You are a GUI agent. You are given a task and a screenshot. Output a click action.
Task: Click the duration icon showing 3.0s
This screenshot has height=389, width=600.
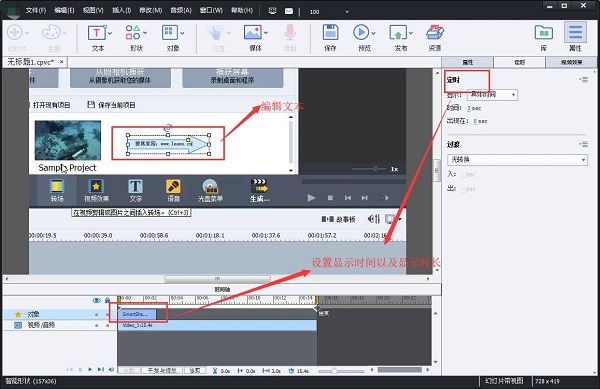tap(266, 371)
